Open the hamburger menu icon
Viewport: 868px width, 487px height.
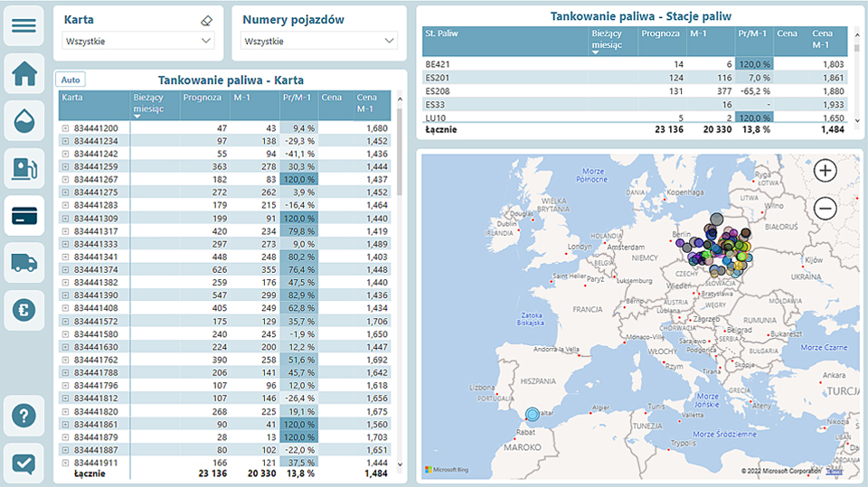(x=24, y=24)
